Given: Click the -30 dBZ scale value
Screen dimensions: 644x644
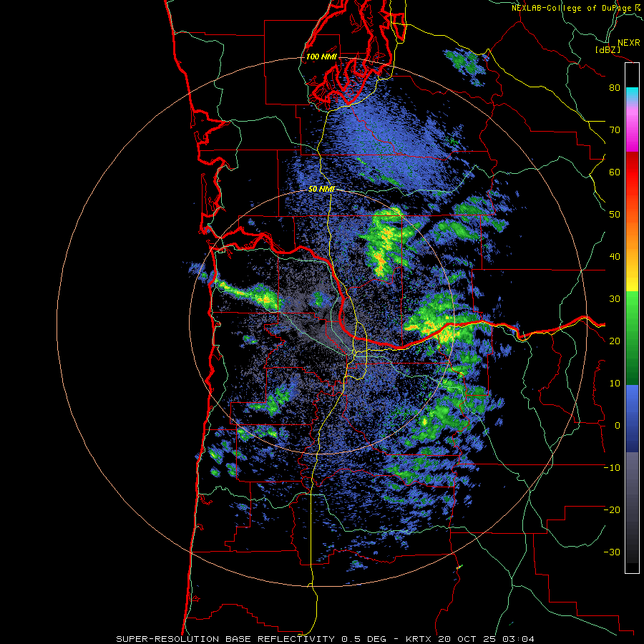Looking at the screenshot, I should [612, 552].
